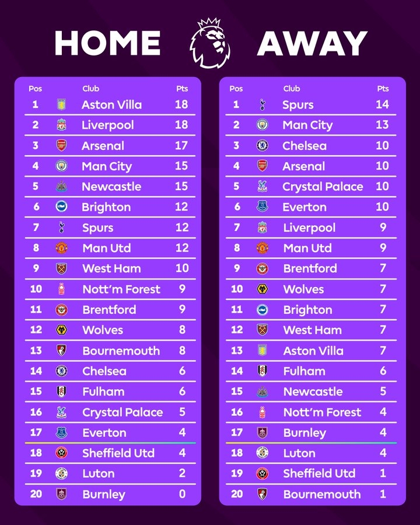Click Brighton crest in Home table
The height and width of the screenshot is (525, 420).
pyautogui.click(x=61, y=206)
